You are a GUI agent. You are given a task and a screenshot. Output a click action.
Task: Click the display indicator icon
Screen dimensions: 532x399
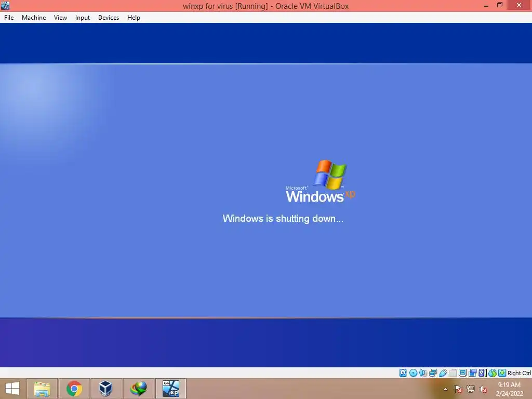point(462,373)
